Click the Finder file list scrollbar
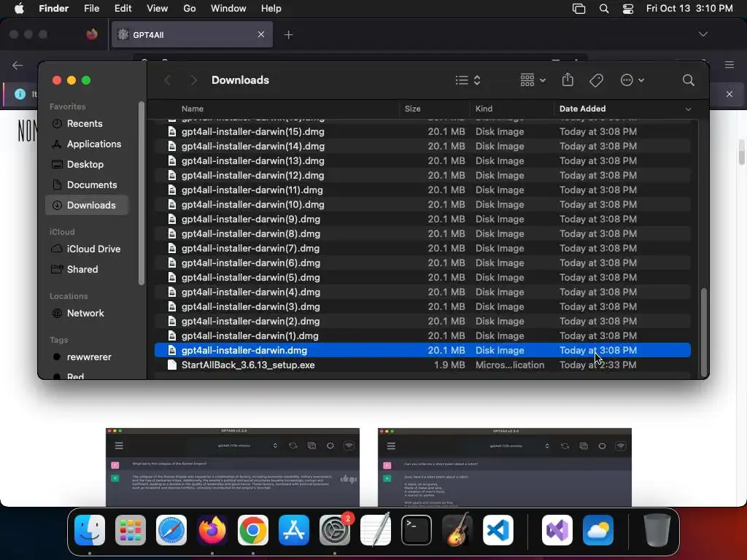The image size is (747, 560). [704, 332]
